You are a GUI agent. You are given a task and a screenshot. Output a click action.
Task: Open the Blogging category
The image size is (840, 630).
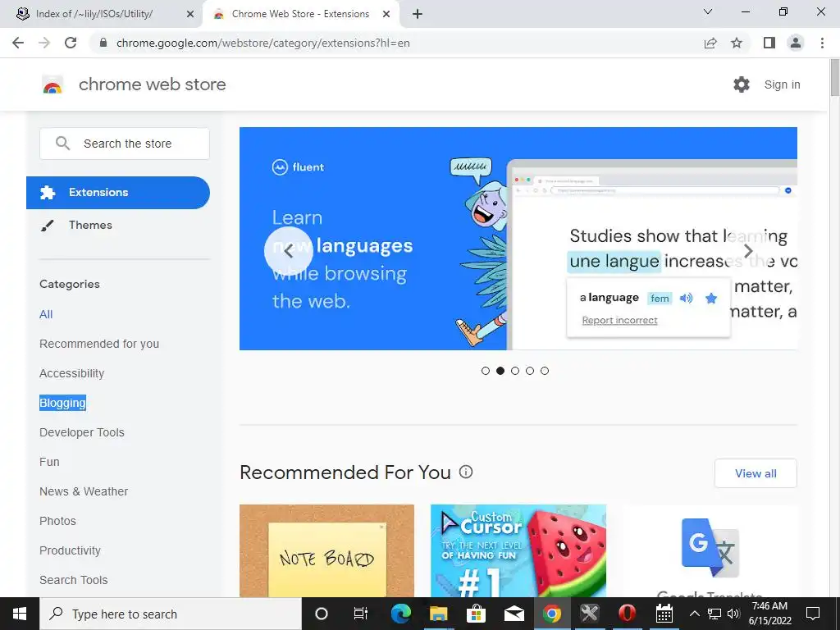(x=62, y=403)
